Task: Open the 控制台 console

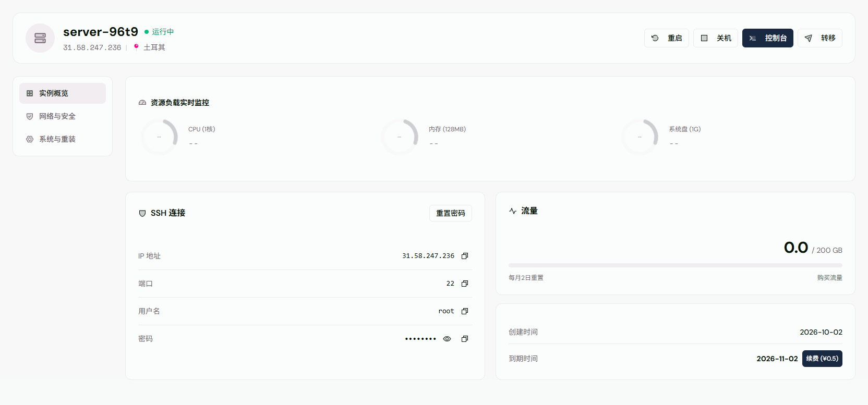Action: 768,38
